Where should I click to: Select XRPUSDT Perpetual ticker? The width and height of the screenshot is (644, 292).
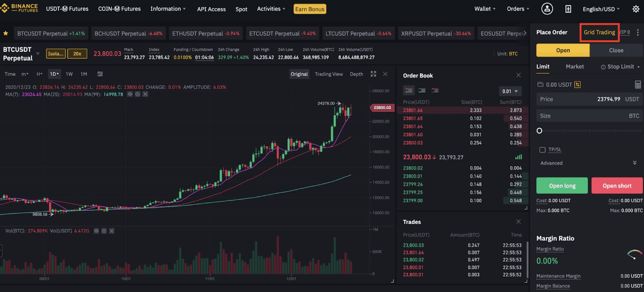click(x=436, y=33)
